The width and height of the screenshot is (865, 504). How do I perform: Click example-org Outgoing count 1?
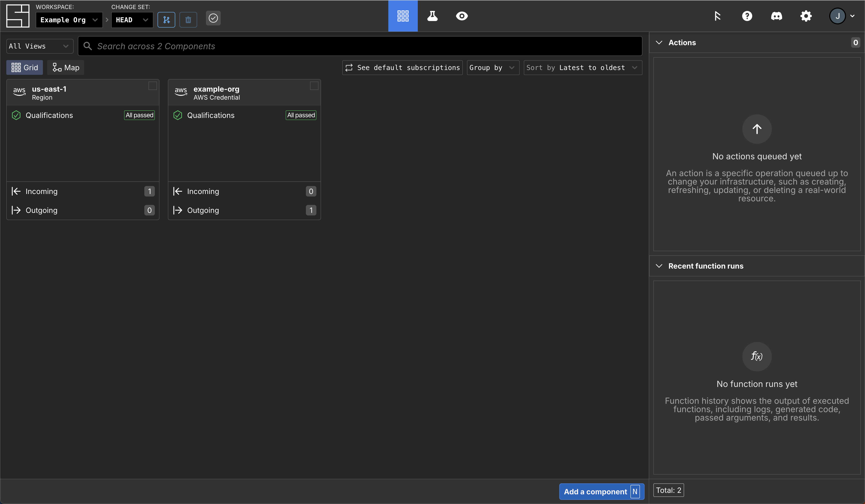point(311,210)
